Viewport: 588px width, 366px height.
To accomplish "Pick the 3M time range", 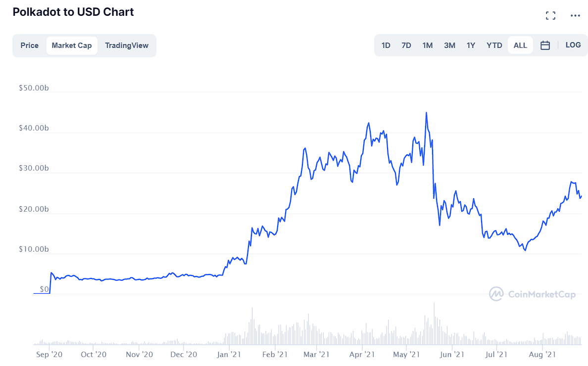I will 449,46.
